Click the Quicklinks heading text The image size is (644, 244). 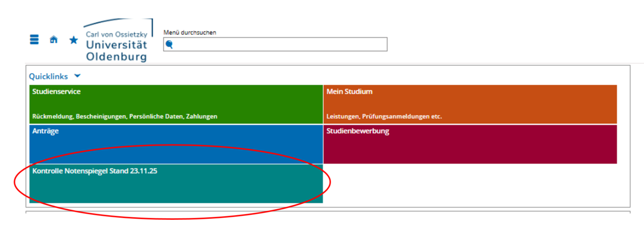48,76
